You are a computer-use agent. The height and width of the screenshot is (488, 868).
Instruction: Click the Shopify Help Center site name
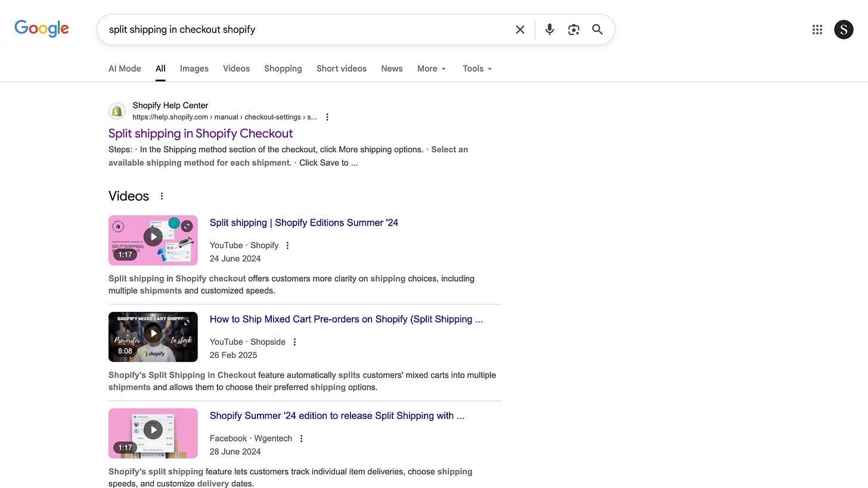coord(170,106)
